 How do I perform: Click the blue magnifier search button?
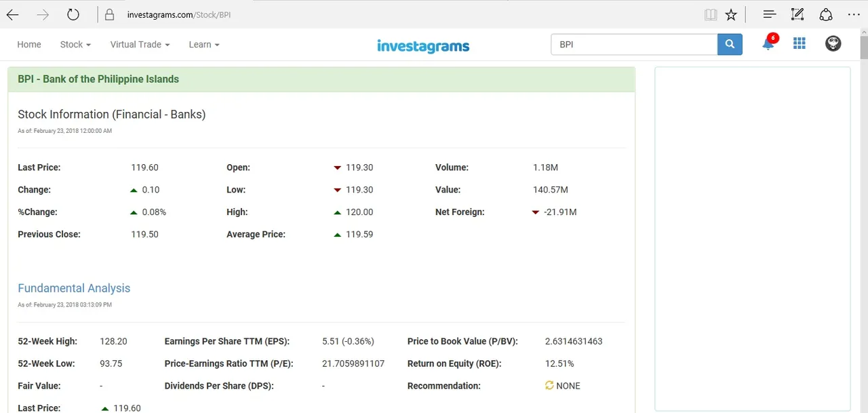click(730, 44)
